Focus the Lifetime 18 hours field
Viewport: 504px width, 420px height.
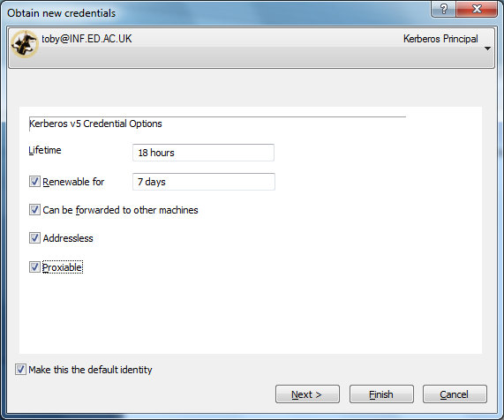pos(204,153)
